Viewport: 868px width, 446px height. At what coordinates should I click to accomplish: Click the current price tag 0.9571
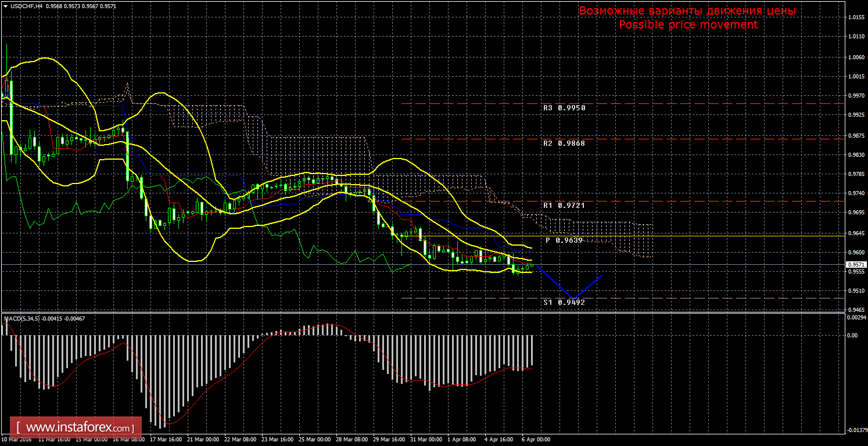[x=854, y=265]
